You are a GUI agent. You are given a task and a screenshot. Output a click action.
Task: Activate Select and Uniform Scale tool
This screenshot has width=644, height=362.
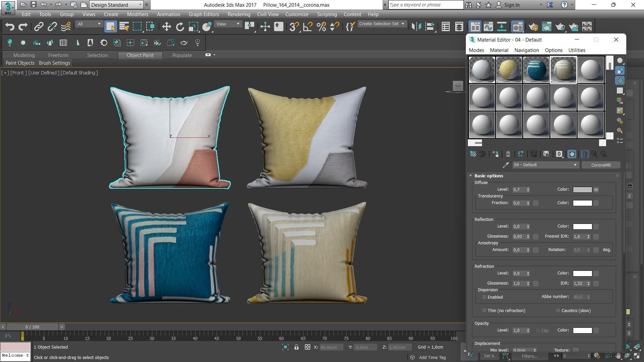click(193, 27)
